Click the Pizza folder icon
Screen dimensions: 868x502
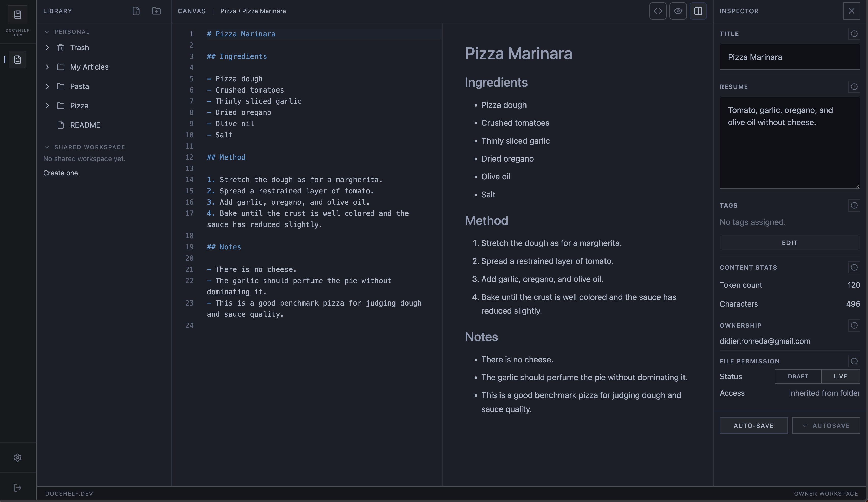[61, 106]
